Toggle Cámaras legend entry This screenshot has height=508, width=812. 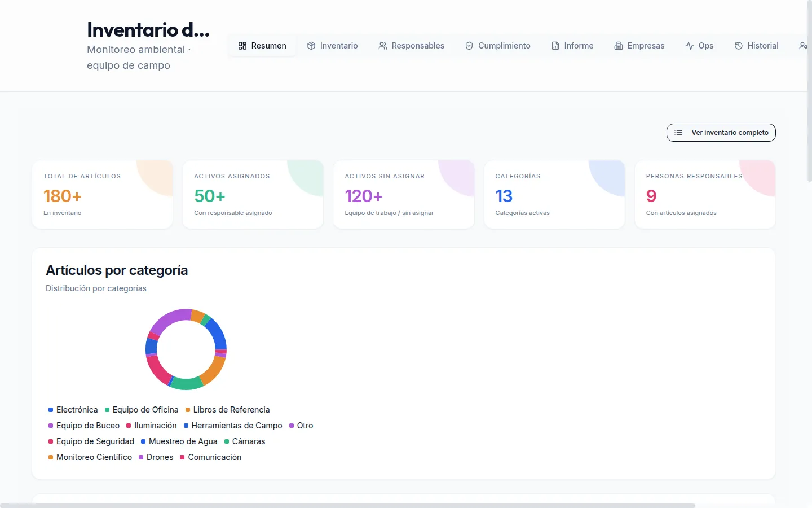pos(245,441)
